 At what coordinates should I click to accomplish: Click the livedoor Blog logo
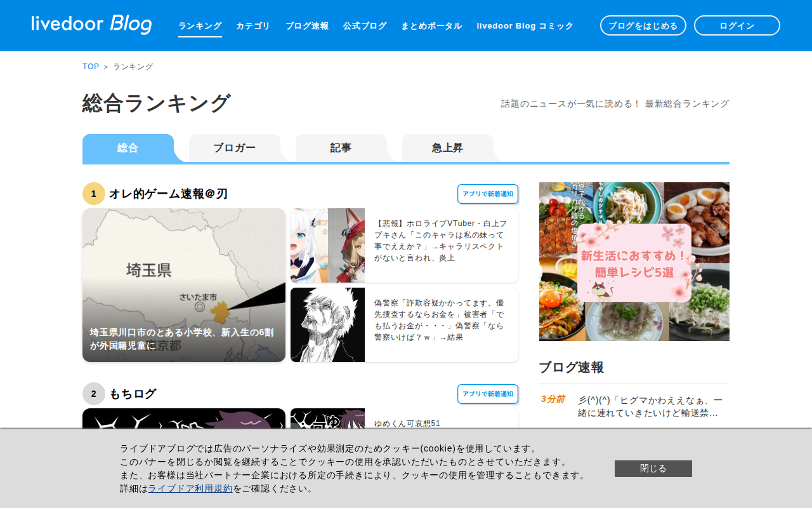point(91,25)
